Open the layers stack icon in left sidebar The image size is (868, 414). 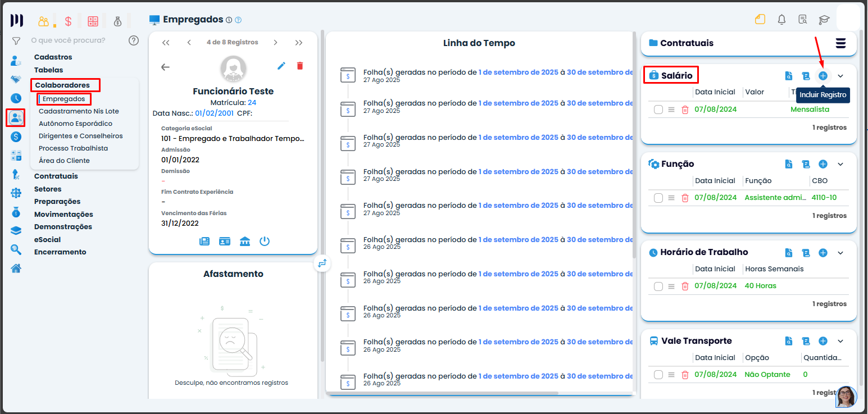(16, 231)
